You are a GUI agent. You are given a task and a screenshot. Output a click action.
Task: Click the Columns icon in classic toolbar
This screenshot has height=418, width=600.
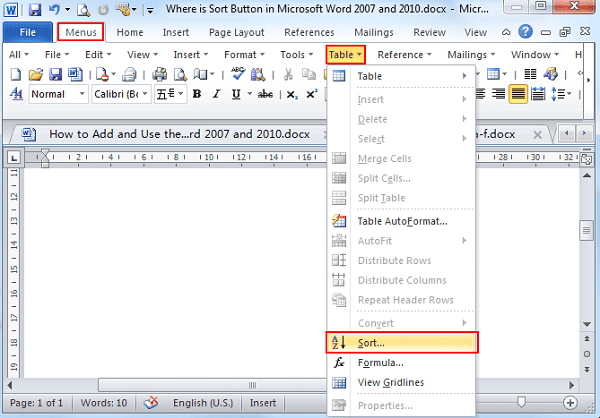[x=530, y=74]
